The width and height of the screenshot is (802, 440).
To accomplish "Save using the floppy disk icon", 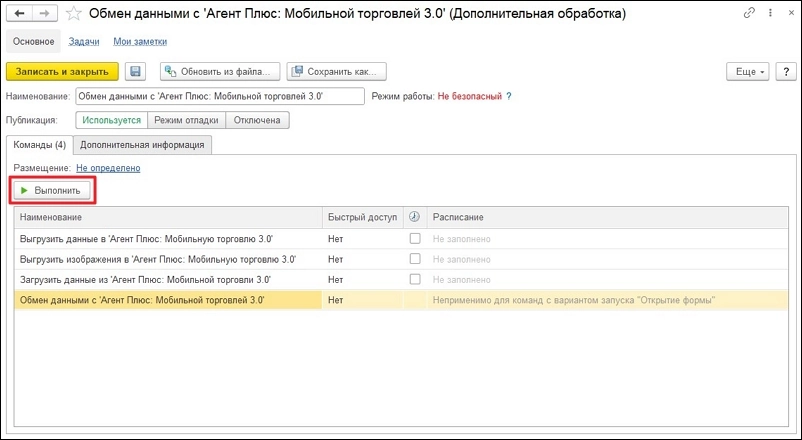I will [135, 72].
